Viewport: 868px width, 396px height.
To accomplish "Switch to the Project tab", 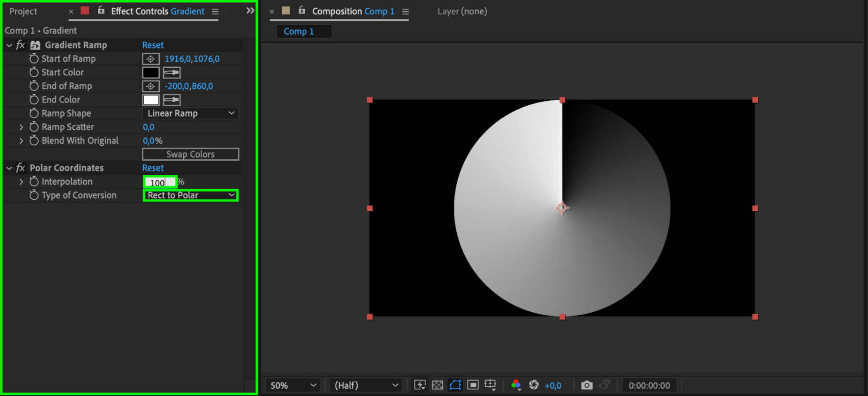I will click(23, 11).
